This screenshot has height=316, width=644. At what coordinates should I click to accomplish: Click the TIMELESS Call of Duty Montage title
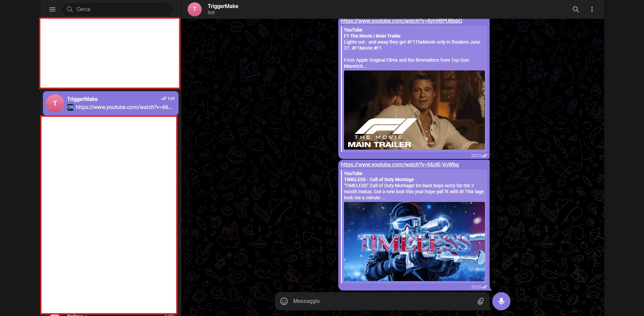tap(379, 179)
